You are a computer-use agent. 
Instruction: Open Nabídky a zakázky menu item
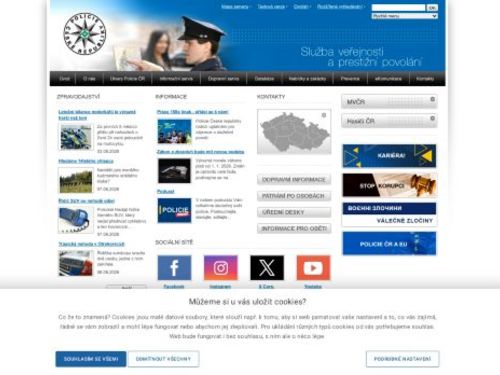307,79
